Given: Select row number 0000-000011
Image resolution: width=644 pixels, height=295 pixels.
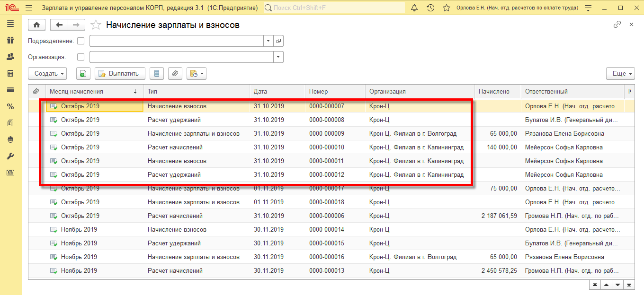Looking at the screenshot, I should pyautogui.click(x=331, y=161).
